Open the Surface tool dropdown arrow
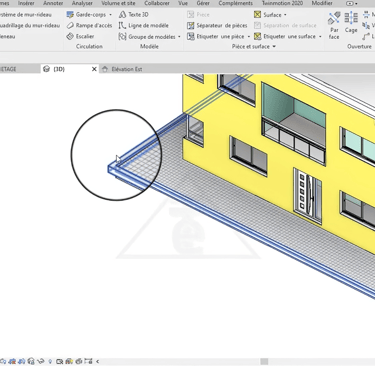The image size is (375, 366). pos(285,15)
